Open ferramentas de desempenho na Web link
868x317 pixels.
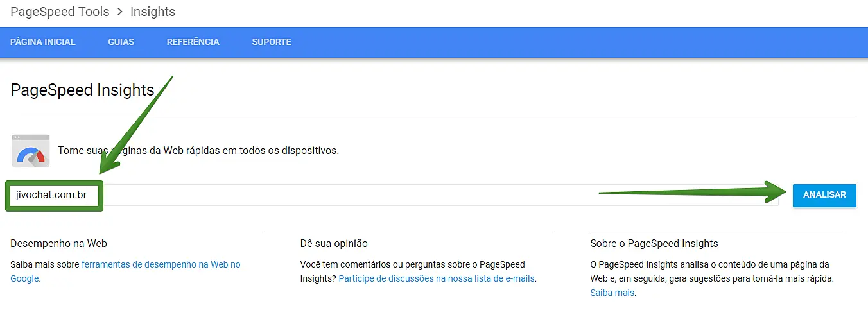pos(126,271)
